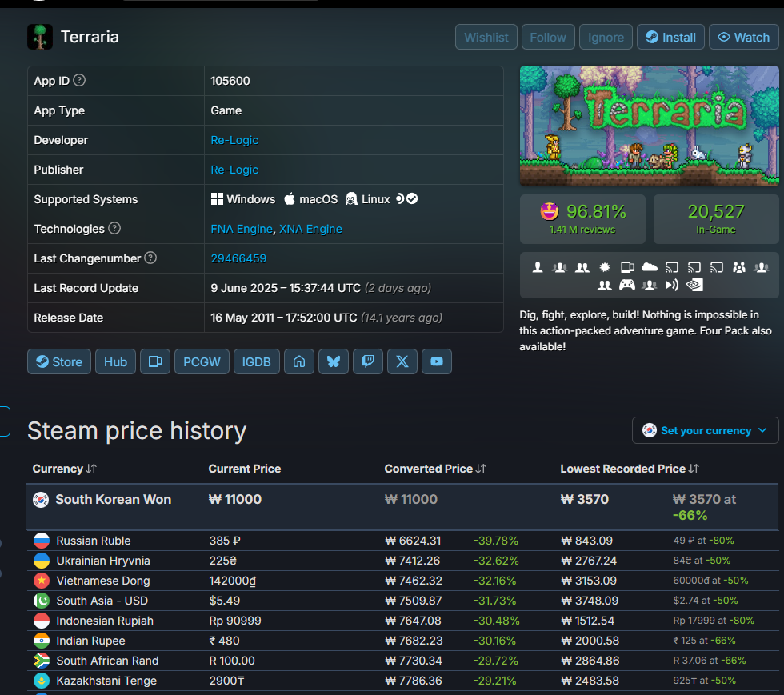
Task: Click the Install button
Action: tap(670, 37)
